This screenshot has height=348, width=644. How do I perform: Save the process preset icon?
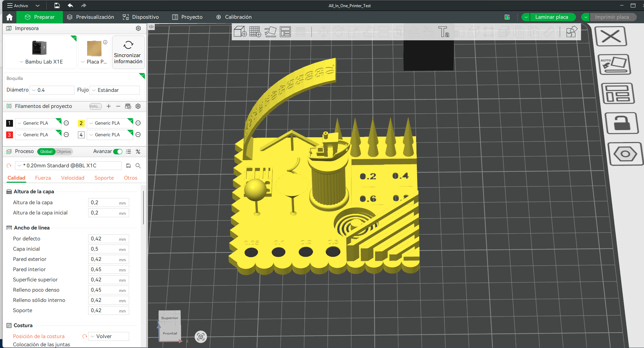click(x=128, y=166)
